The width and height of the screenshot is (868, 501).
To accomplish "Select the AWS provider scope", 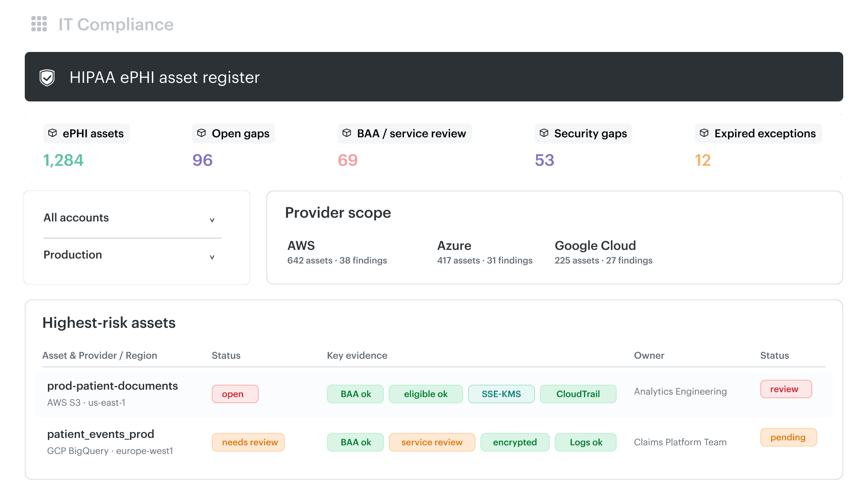I will click(337, 252).
